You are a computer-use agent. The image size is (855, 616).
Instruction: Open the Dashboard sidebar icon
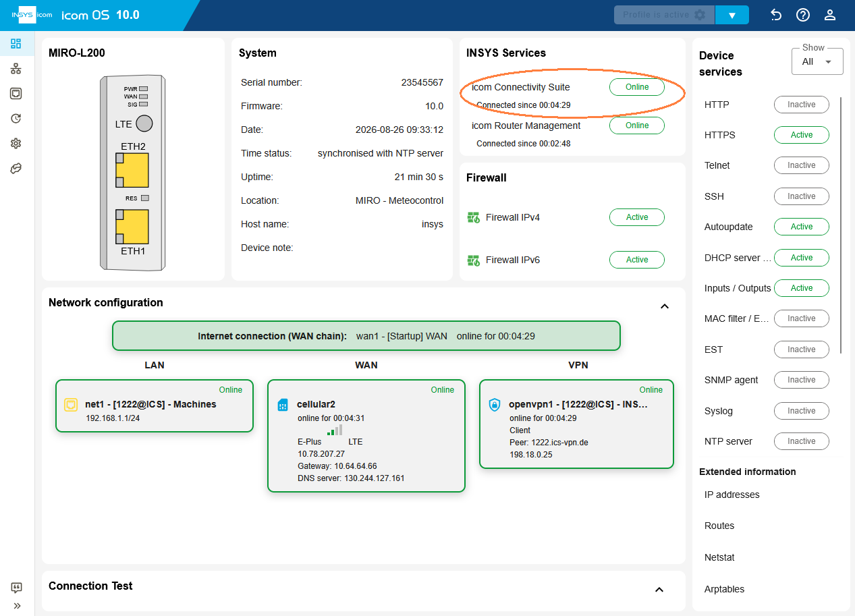click(16, 44)
